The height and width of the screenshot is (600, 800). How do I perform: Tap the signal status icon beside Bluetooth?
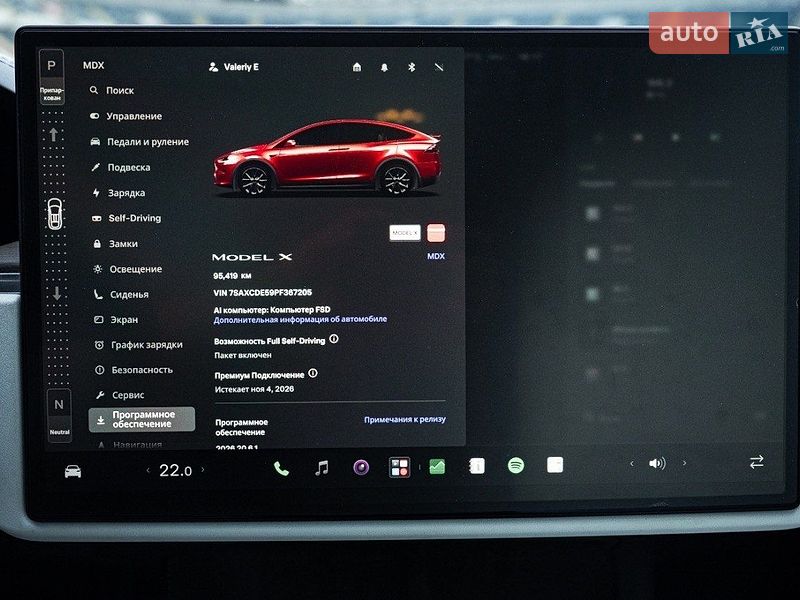[439, 67]
